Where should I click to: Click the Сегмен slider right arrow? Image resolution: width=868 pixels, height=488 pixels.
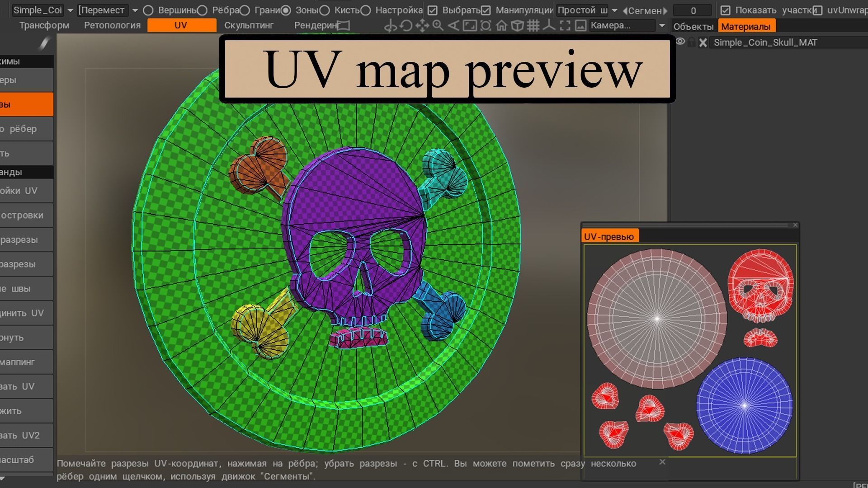(x=665, y=10)
